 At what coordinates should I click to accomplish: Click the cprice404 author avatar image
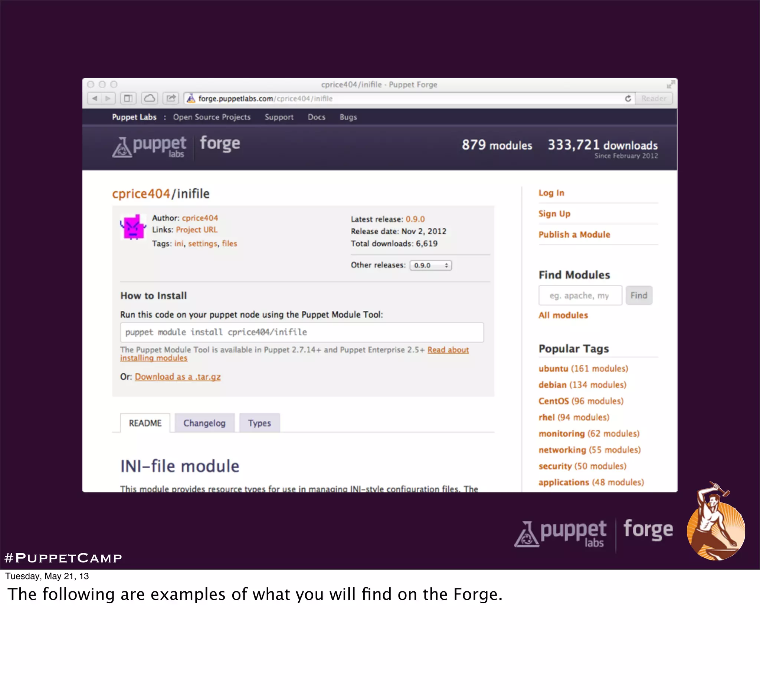133,227
